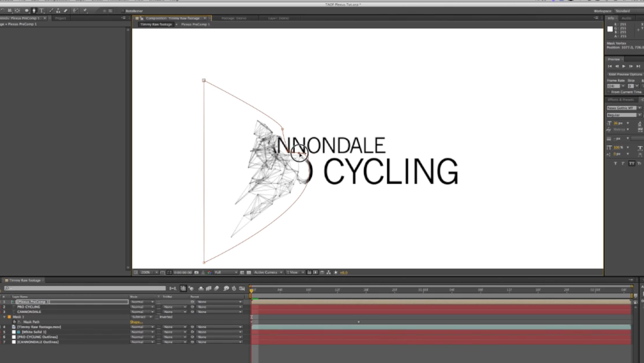The height and width of the screenshot is (363, 644).
Task: Open the 200% magnification dropdown
Action: point(149,272)
